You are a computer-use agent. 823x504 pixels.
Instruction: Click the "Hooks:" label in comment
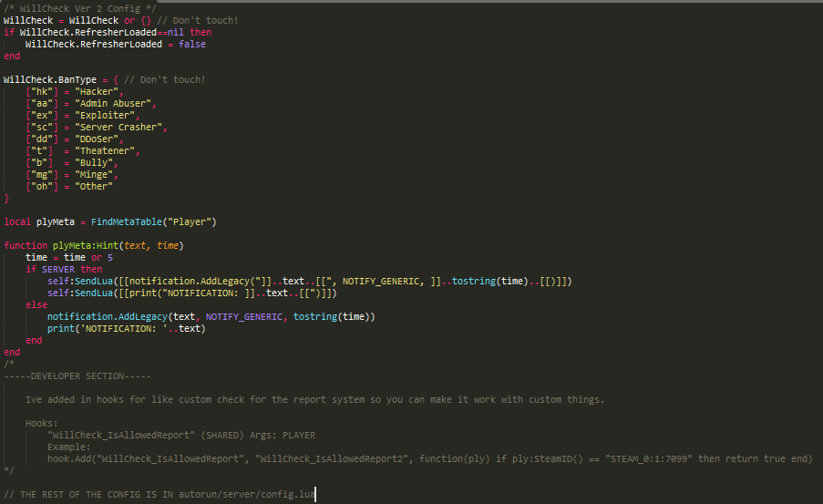42,423
